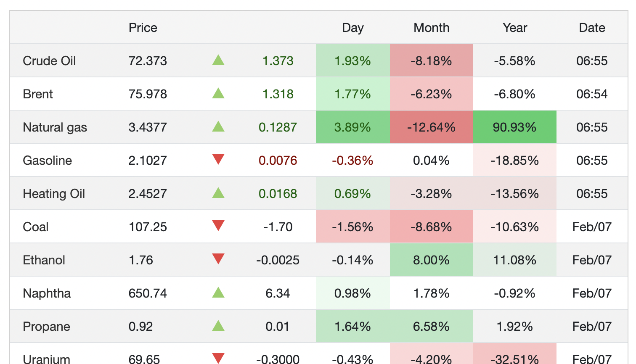
Task: Click the up arrow in Natural gas row
Action: click(218, 127)
